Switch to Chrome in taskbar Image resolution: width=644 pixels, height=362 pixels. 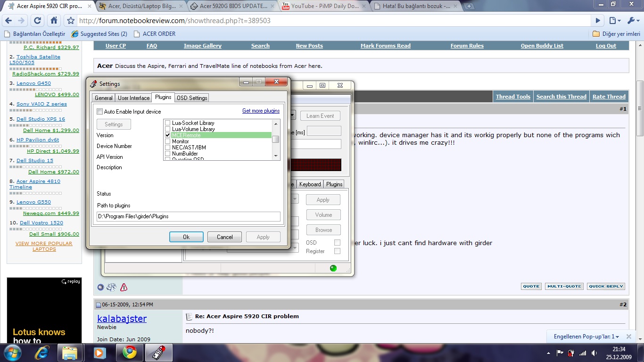point(129,353)
